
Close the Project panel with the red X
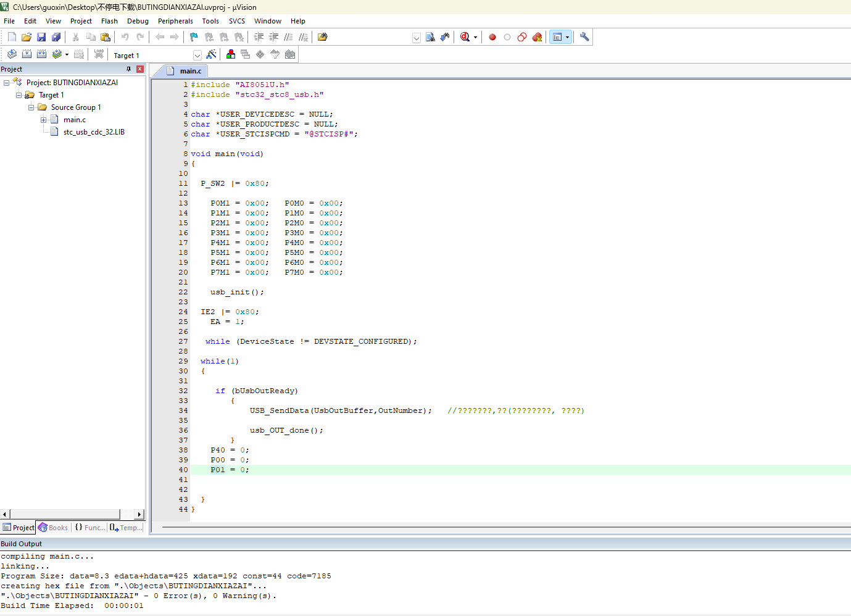140,69
